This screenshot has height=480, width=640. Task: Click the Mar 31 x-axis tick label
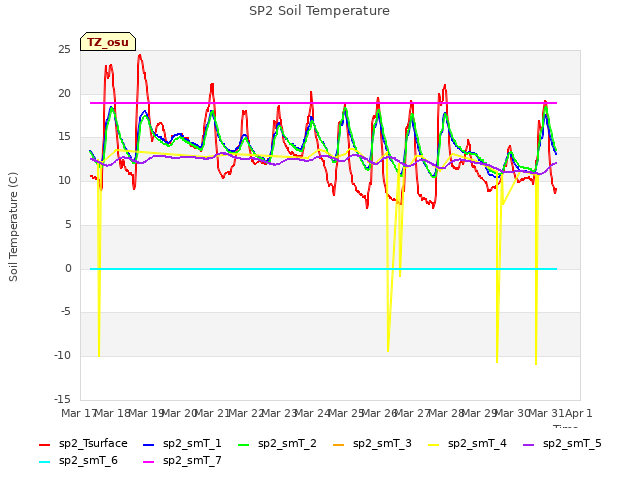[x=546, y=413]
